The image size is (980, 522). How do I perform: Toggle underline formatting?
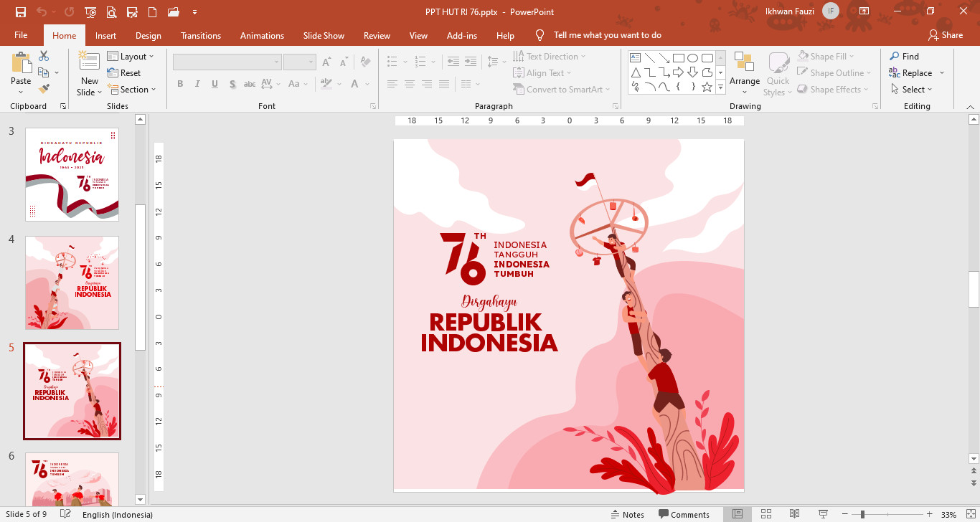tap(215, 84)
